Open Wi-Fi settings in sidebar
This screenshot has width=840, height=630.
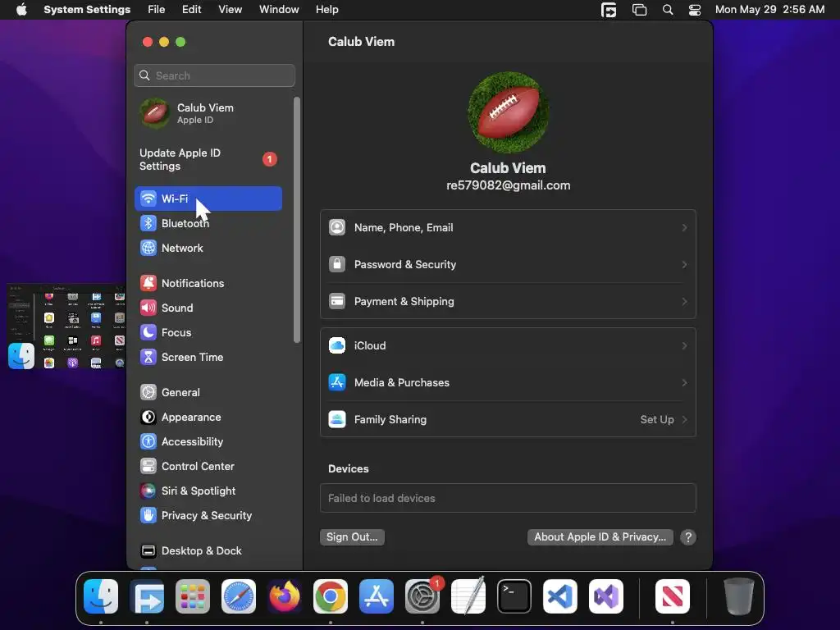(x=208, y=199)
